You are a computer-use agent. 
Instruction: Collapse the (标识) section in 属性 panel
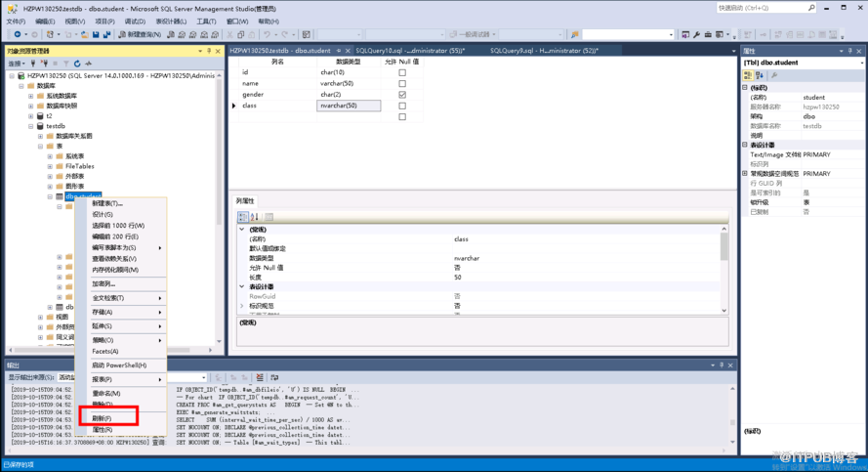coord(745,87)
